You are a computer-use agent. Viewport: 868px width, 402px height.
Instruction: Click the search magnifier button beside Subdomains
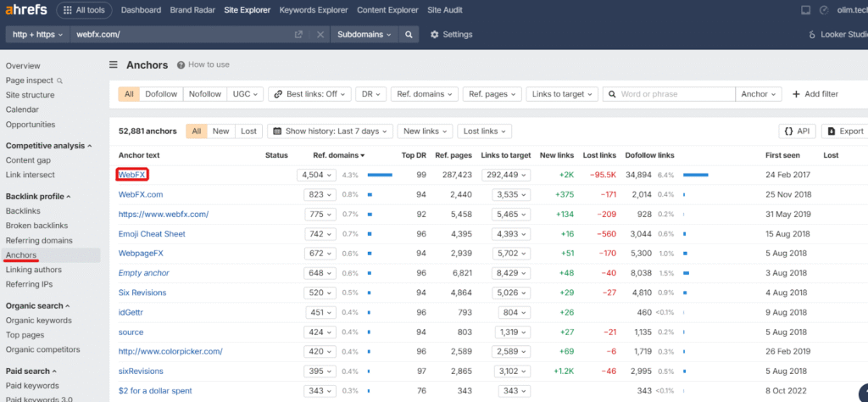coord(409,35)
